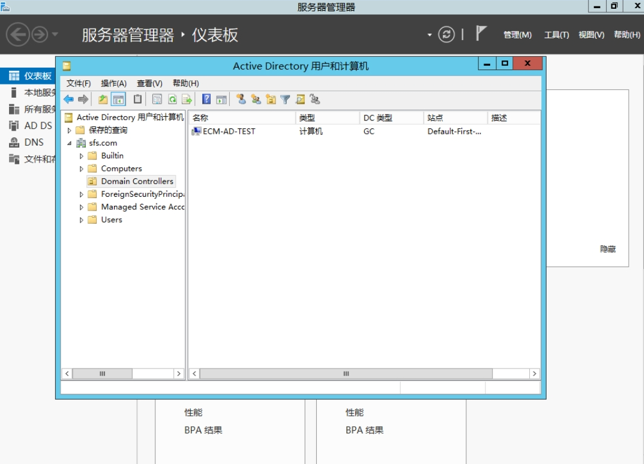
Task: Open 查看(V) menu in AD window
Action: (150, 83)
